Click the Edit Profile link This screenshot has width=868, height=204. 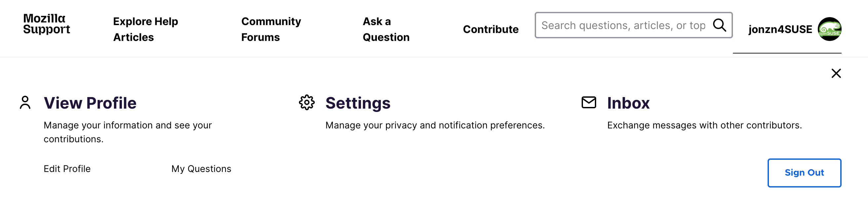[67, 169]
